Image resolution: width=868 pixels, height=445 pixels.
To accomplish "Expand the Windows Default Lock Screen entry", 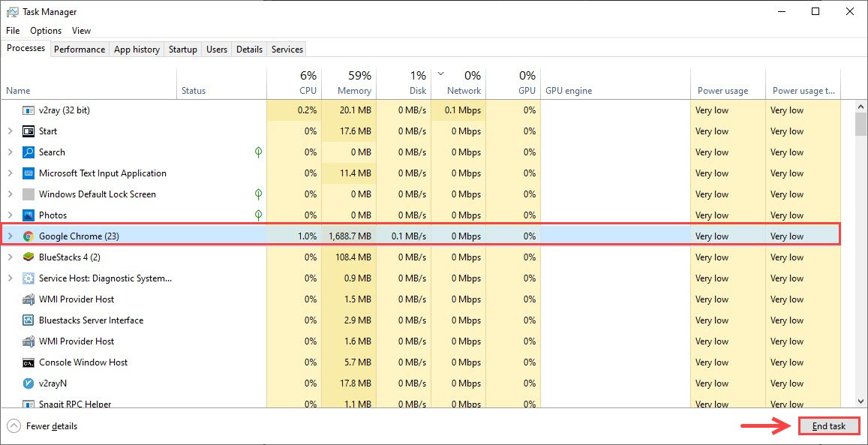I will 10,194.
